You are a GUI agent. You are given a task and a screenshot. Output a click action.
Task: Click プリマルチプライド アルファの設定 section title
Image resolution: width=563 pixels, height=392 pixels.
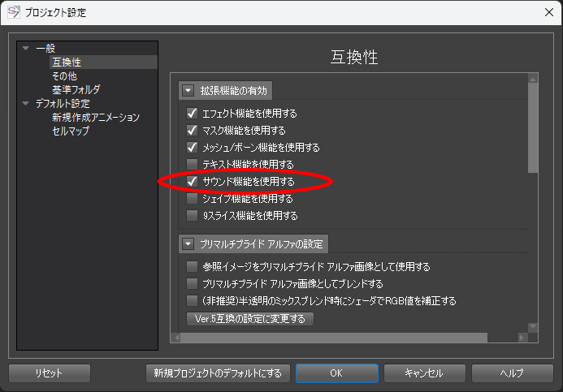tap(262, 244)
